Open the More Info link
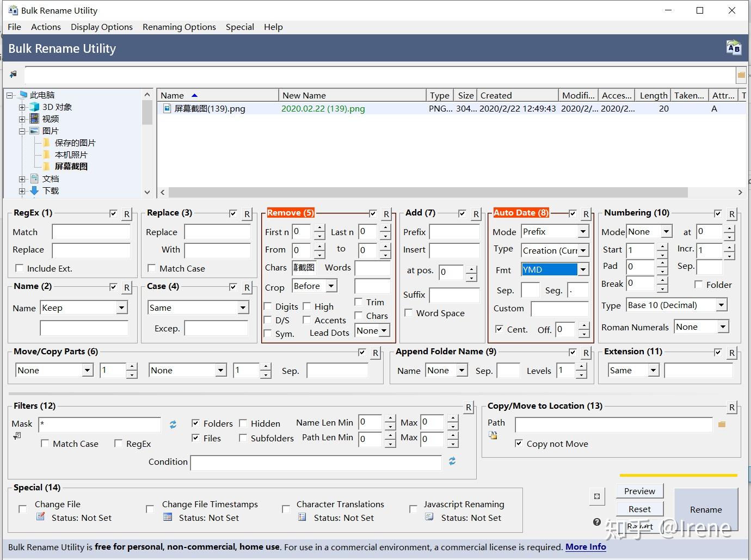The image size is (751, 560). 586,547
